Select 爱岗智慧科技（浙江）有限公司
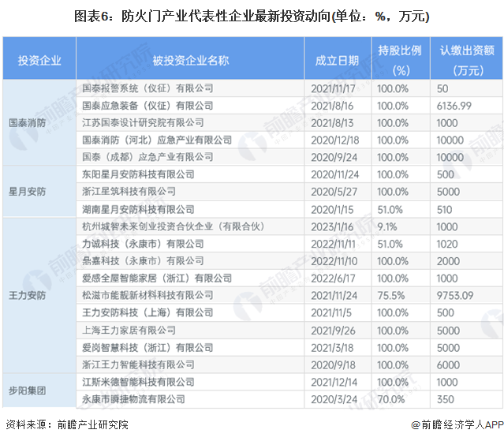The width and height of the screenshot is (504, 441). pos(147,347)
